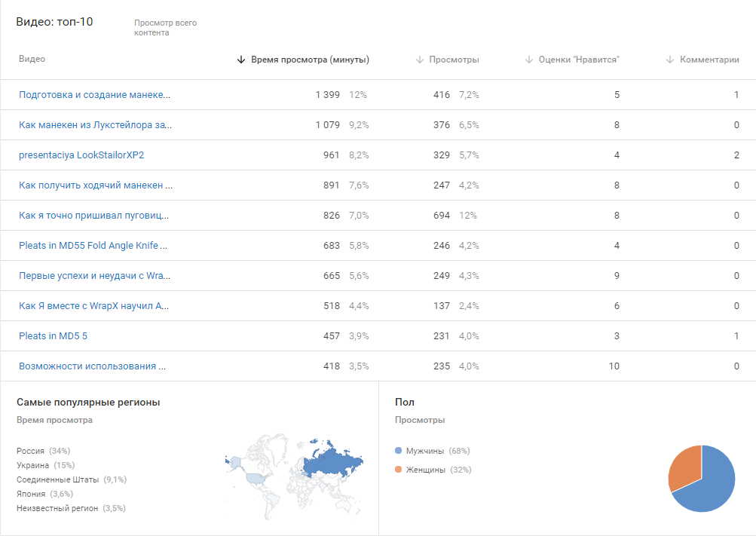Viewport: 756px width, 536px height.
Task: Click the gender pie chart
Action: point(701,479)
